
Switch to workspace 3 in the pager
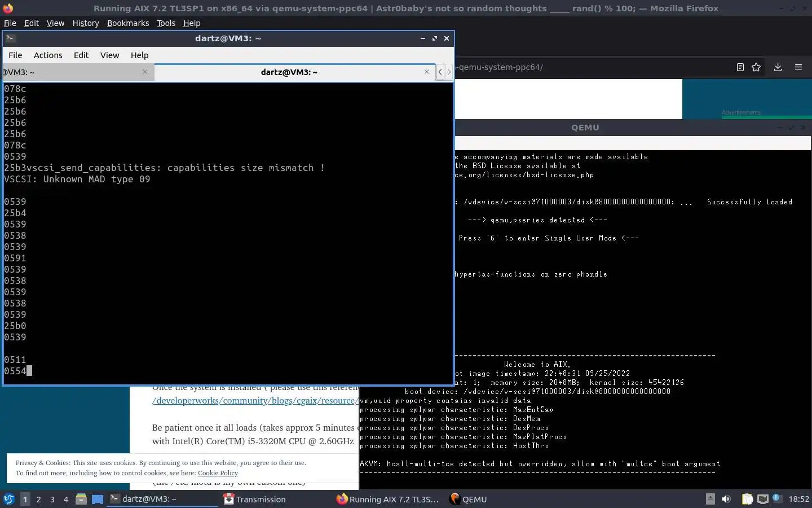tap(52, 499)
